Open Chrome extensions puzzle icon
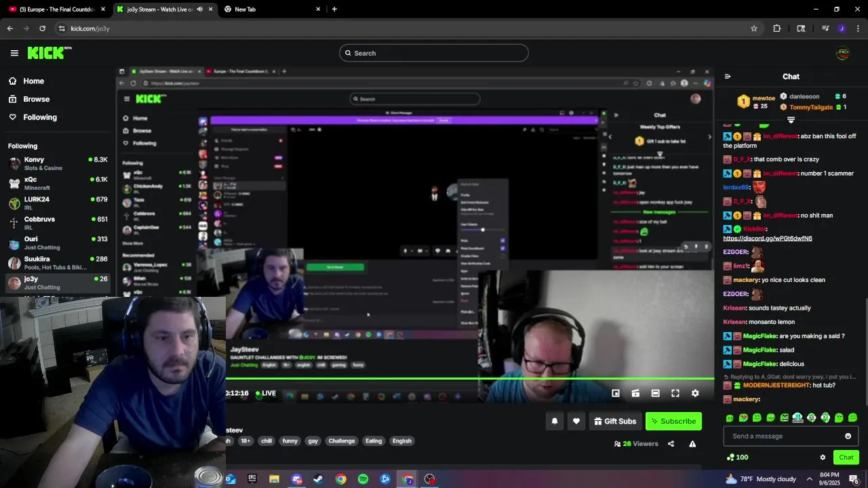The width and height of the screenshot is (868, 488). 777,28
